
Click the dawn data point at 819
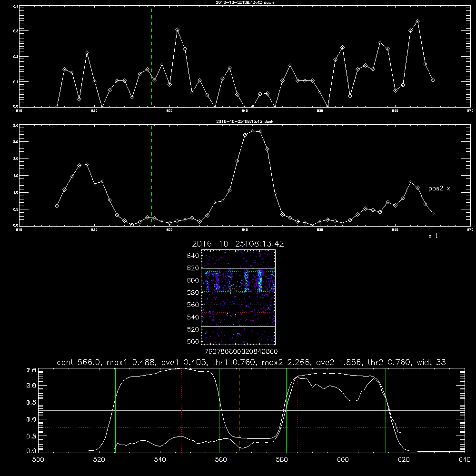coord(87,53)
